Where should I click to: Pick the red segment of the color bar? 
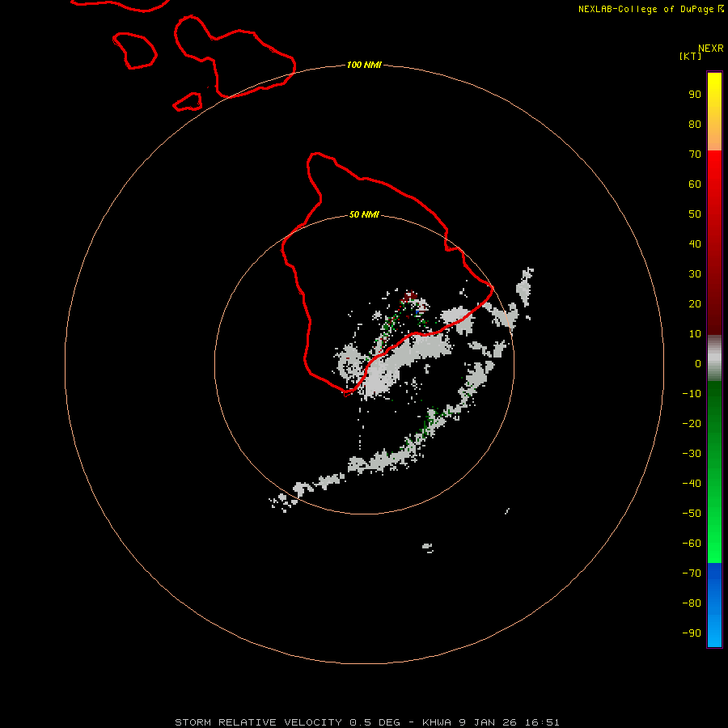tap(714, 243)
